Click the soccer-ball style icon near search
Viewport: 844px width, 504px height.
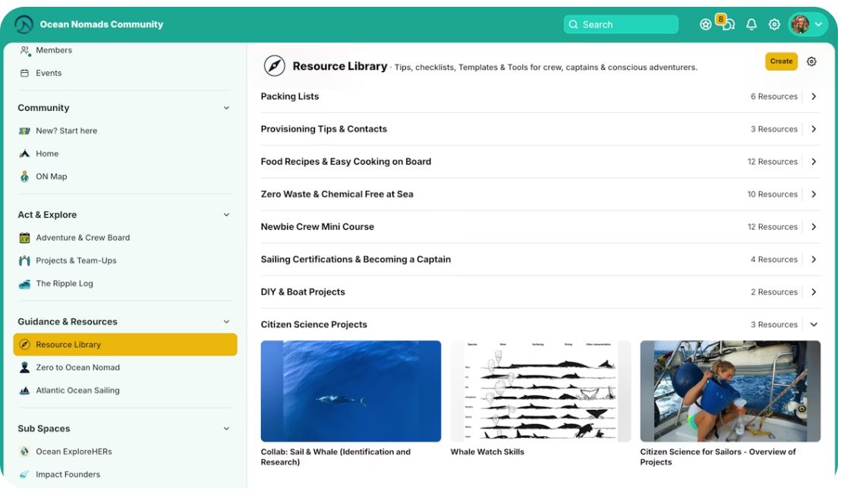[x=706, y=24]
